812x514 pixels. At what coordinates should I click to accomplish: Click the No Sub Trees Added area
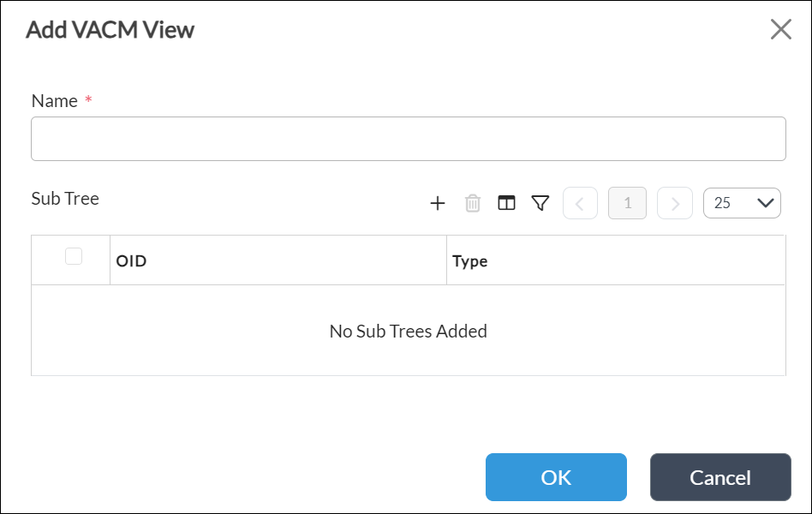409,331
